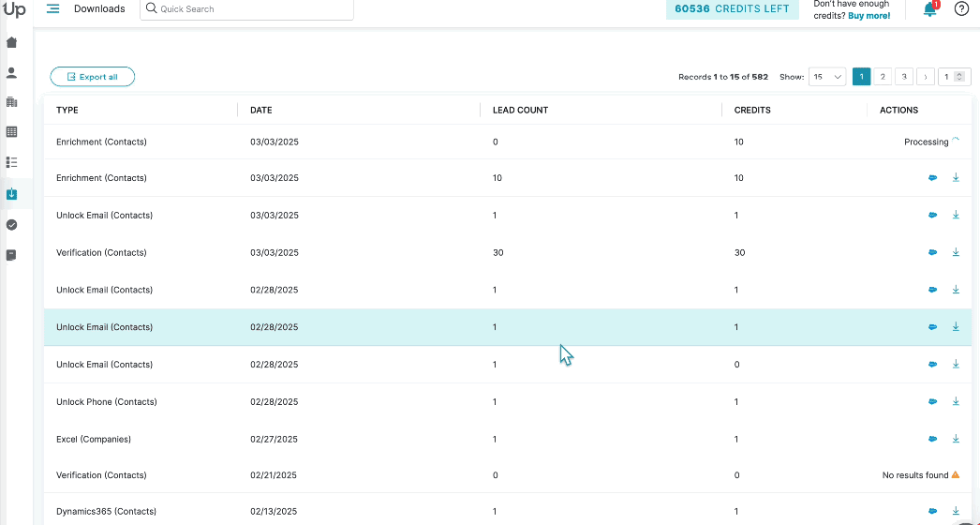Click Salesforce icon on Excel (Companies) row
The image size is (980, 525).
pos(932,440)
